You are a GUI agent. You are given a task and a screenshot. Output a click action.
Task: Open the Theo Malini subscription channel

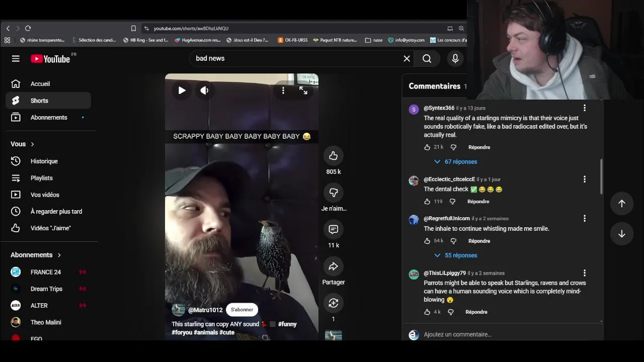pyautogui.click(x=48, y=322)
